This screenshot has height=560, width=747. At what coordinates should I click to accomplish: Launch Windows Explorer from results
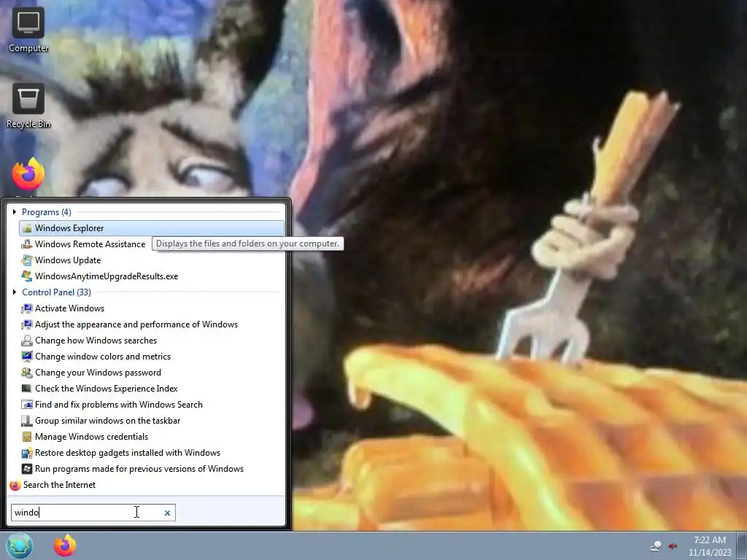coord(152,228)
